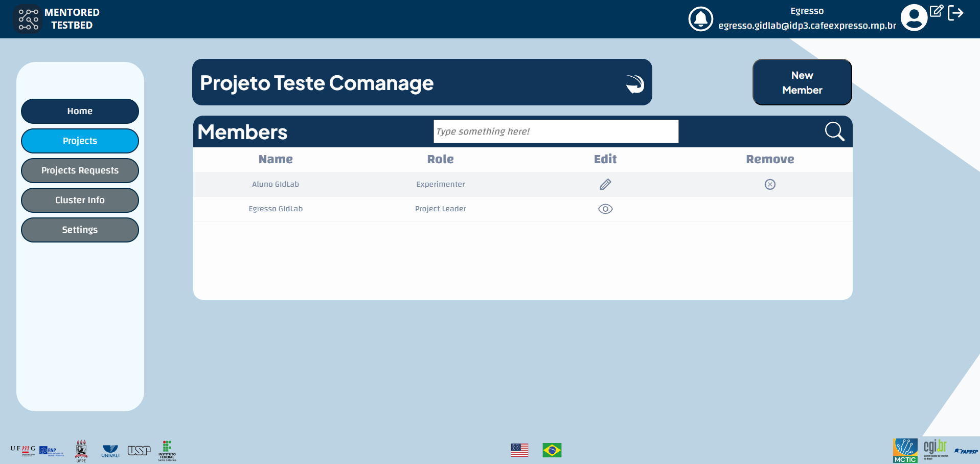The height and width of the screenshot is (464, 980).
Task: Edit Aluno GIdLab with the pencil icon
Action: click(605, 184)
